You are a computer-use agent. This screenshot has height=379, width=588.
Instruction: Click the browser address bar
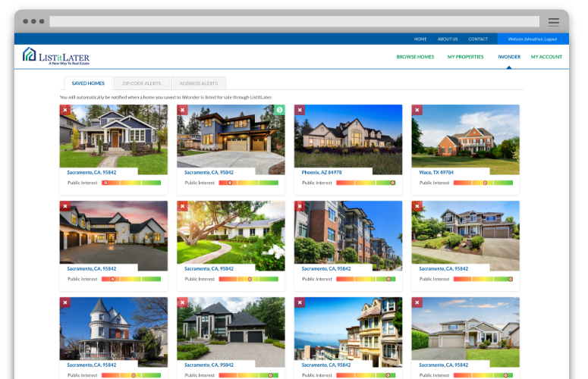click(294, 22)
